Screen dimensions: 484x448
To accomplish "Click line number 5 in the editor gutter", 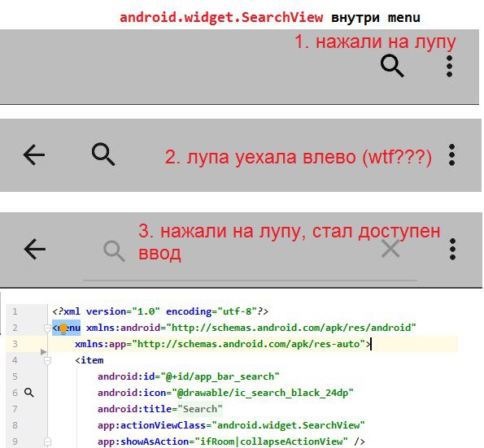I will pyautogui.click(x=15, y=376).
